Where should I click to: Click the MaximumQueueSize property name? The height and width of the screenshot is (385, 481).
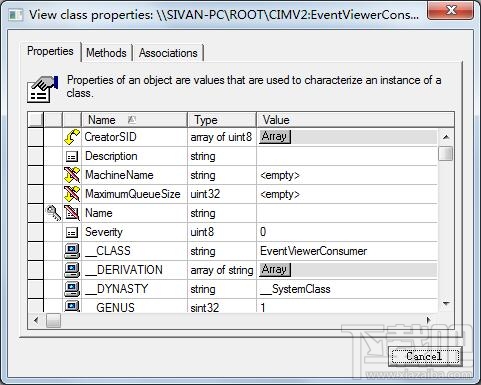133,194
